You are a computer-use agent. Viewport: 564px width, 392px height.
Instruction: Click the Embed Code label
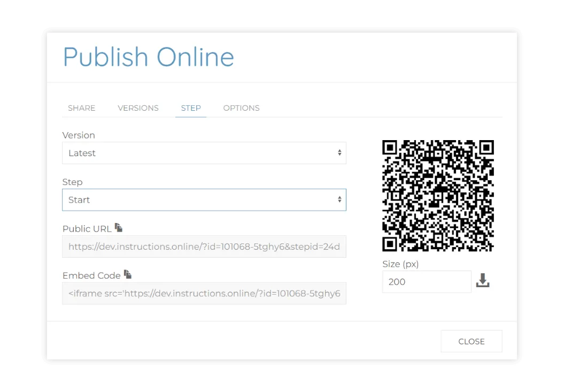[x=92, y=276]
